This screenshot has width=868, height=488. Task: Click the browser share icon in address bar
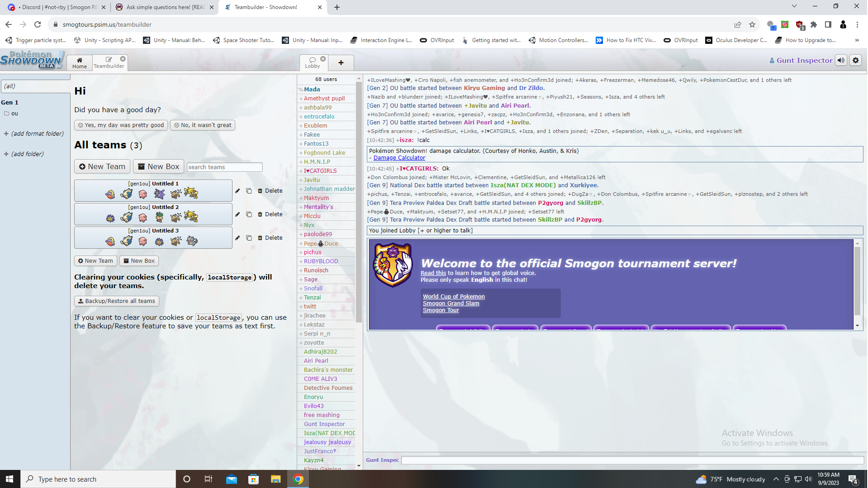(x=738, y=24)
